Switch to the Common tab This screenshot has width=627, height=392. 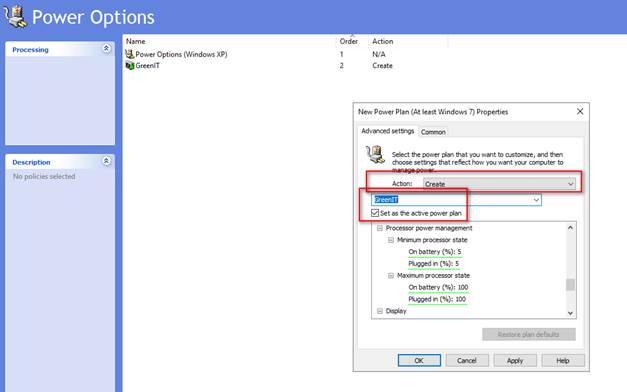(433, 132)
